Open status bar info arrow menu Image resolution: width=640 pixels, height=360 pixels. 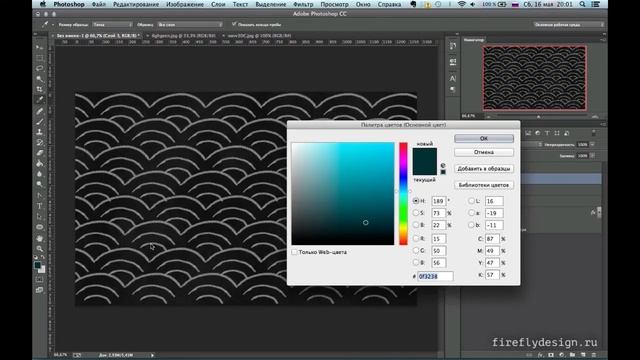pyautogui.click(x=152, y=356)
